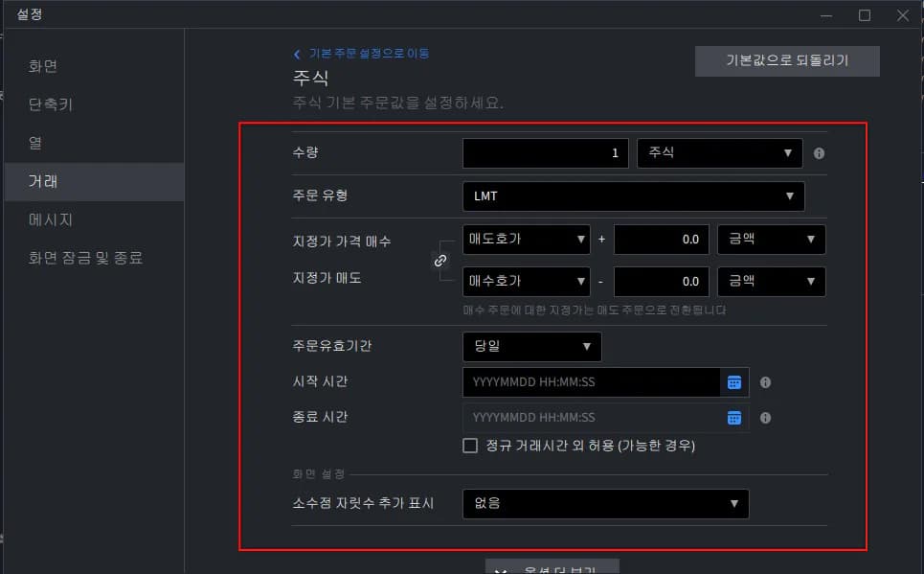Open 금액 dropdown in 지정가 매도 row
924x574 pixels.
[771, 282]
